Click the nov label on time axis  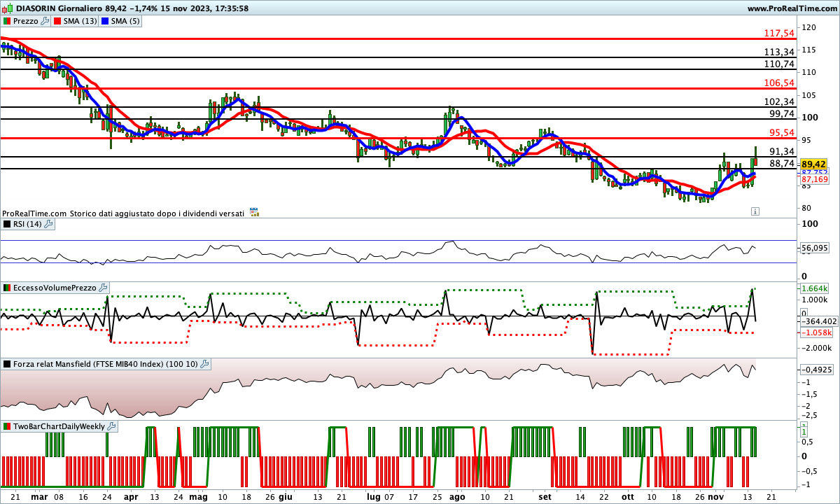715,496
